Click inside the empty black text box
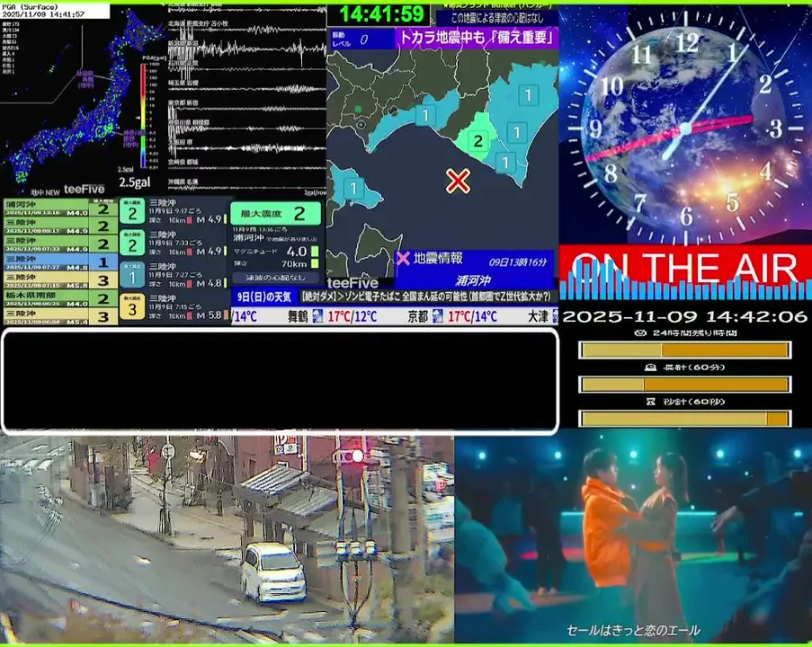Screen dimensions: 812x647 [281, 380]
